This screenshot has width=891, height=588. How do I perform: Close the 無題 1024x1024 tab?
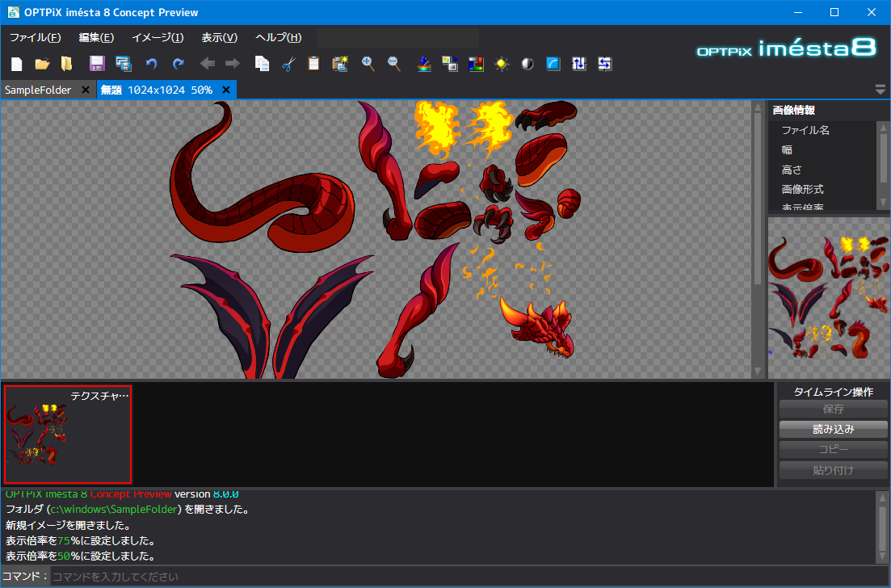click(226, 90)
